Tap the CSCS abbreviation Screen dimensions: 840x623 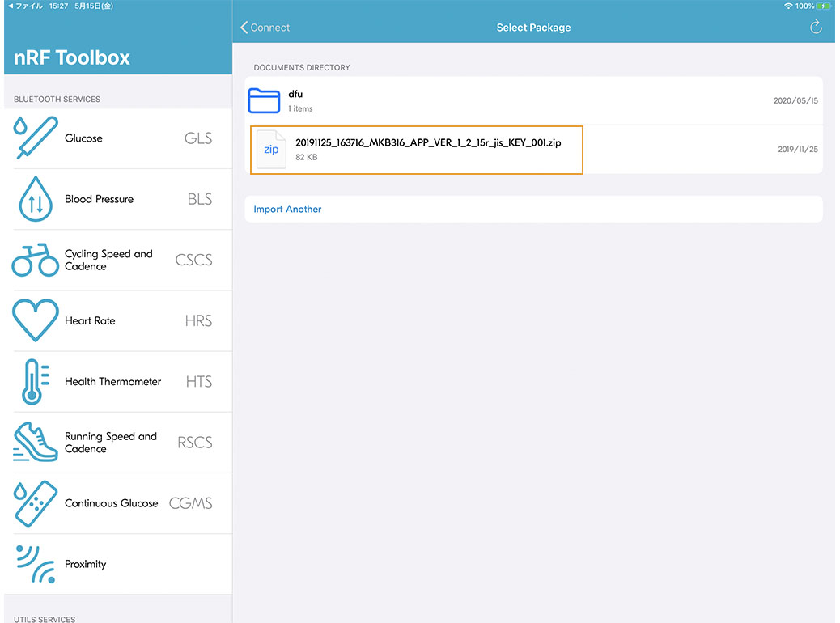coord(194,260)
